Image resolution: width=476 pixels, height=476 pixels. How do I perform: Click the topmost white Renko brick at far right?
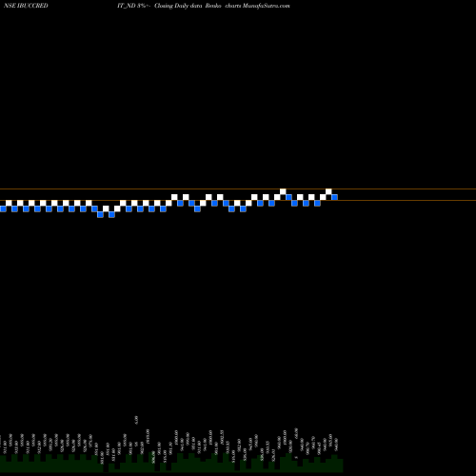click(328, 191)
